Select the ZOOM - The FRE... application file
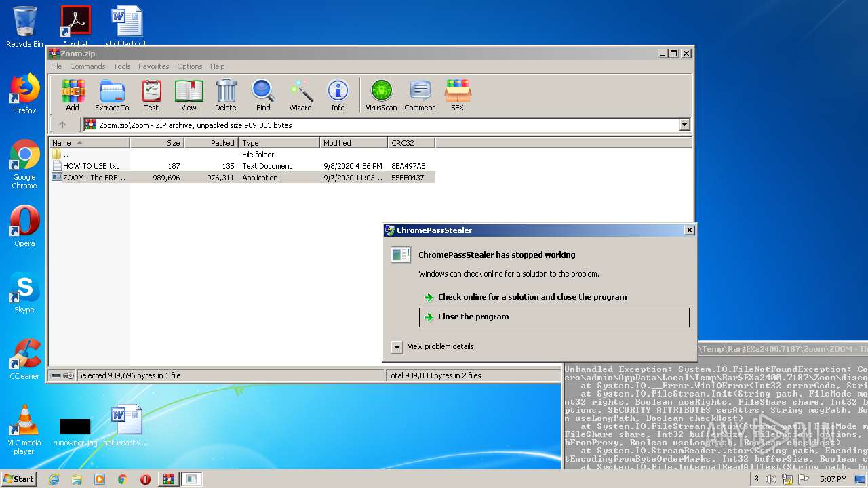 242,178
